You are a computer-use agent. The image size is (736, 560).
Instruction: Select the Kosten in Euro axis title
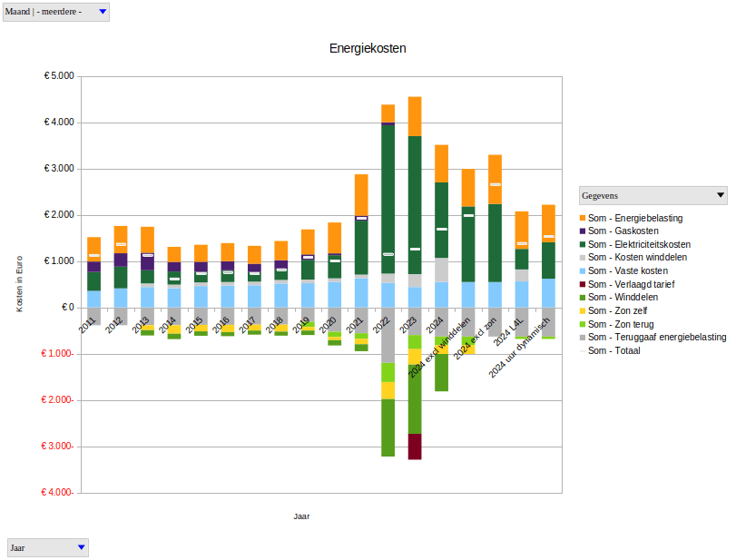pos(20,283)
